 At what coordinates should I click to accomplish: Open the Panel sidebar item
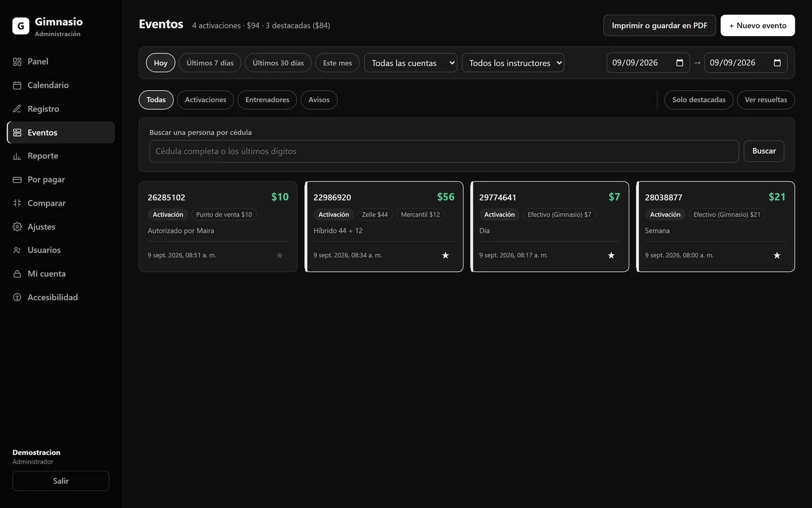[61, 61]
